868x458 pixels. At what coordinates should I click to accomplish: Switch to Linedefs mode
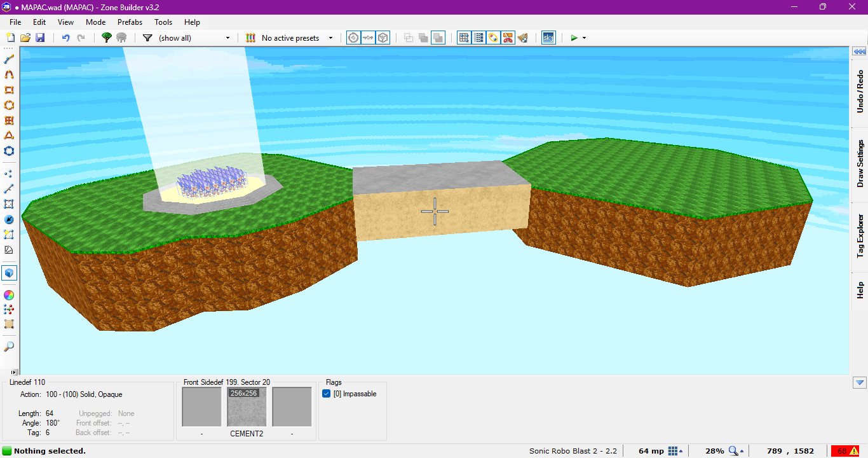[x=9, y=189]
